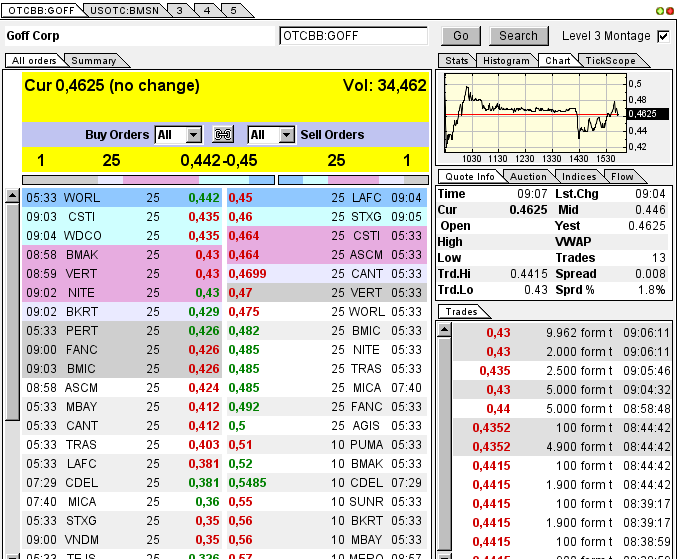The image size is (680, 559).
Task: Click the sell-side depth color bar
Action: coord(353,180)
